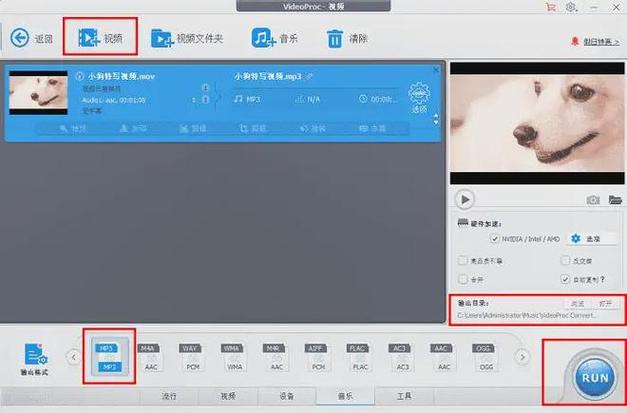The image size is (627, 413).
Task: Start conversion with the RUN button
Action: tap(595, 378)
